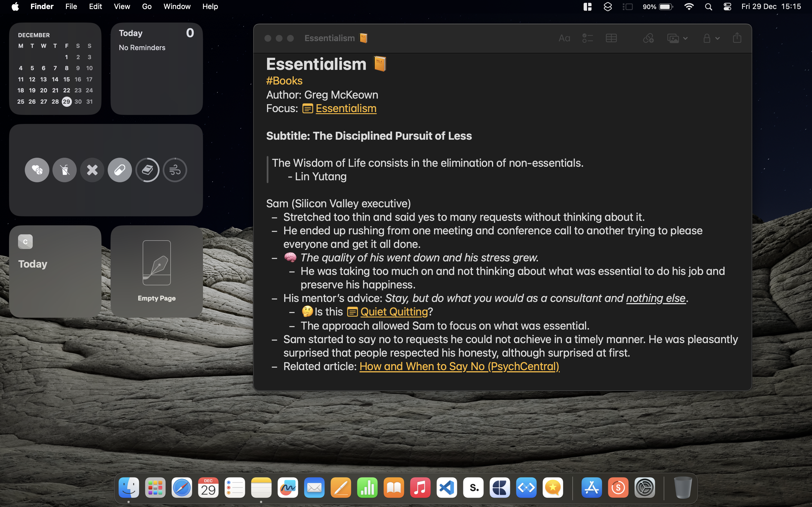The image size is (812, 507).
Task: Click the table icon in toolbar
Action: [611, 38]
